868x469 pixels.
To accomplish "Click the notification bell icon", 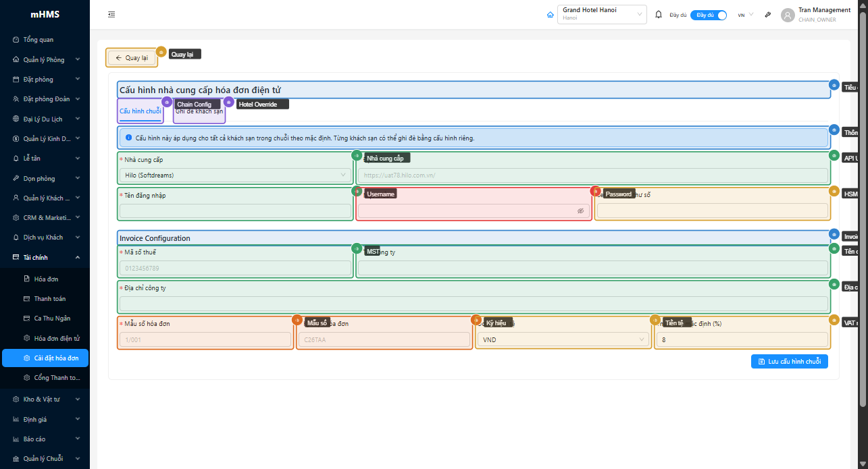I will (659, 14).
